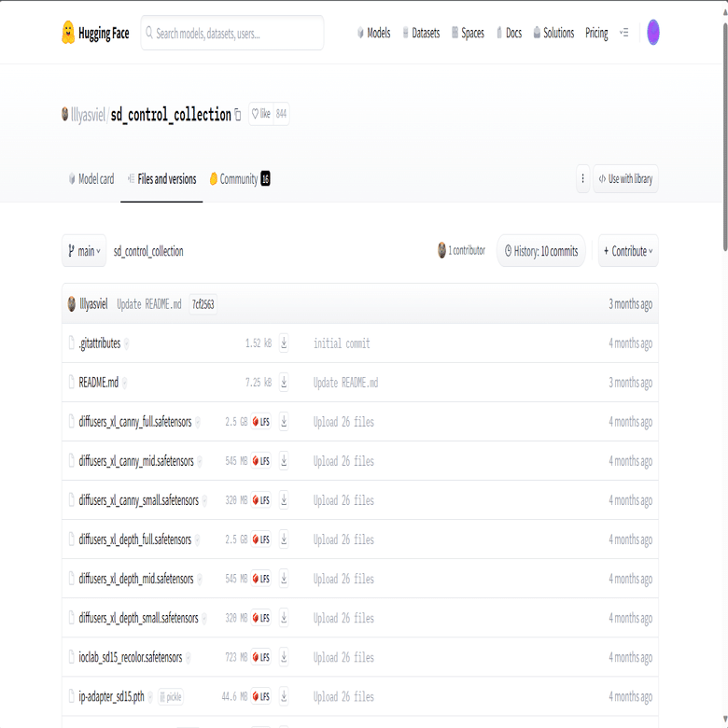Download ip-adapter_sd15.pth file

click(x=284, y=696)
